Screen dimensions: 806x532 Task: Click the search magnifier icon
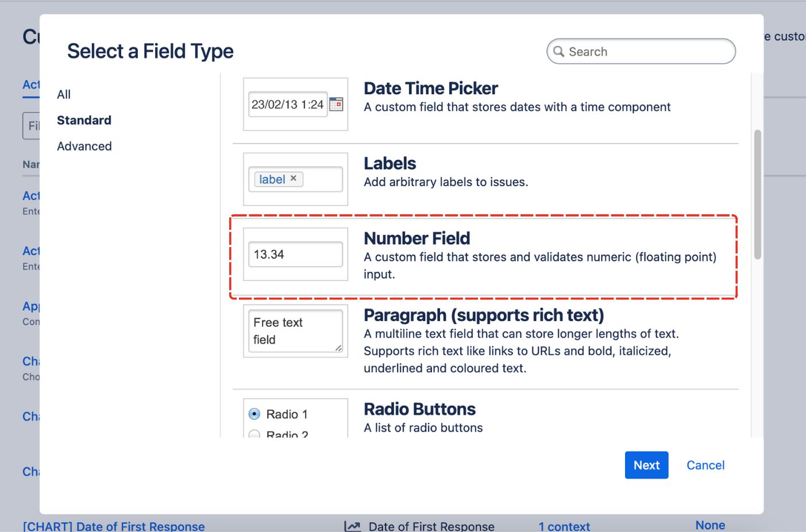558,52
